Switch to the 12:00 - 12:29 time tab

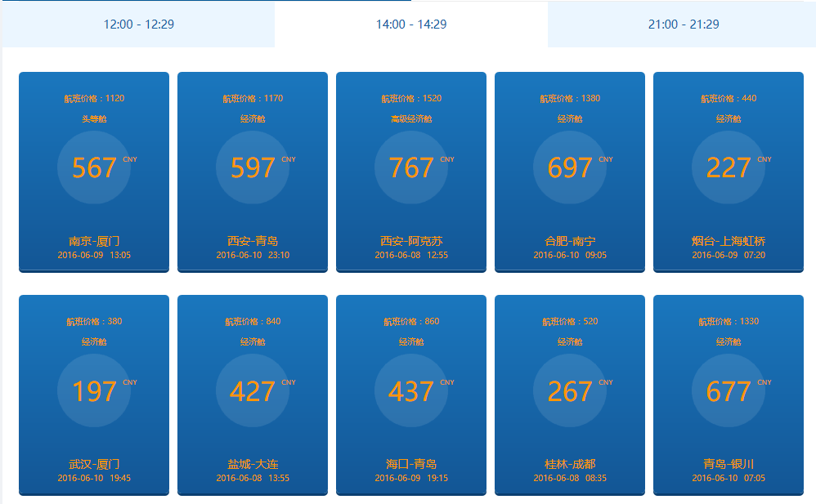point(138,25)
